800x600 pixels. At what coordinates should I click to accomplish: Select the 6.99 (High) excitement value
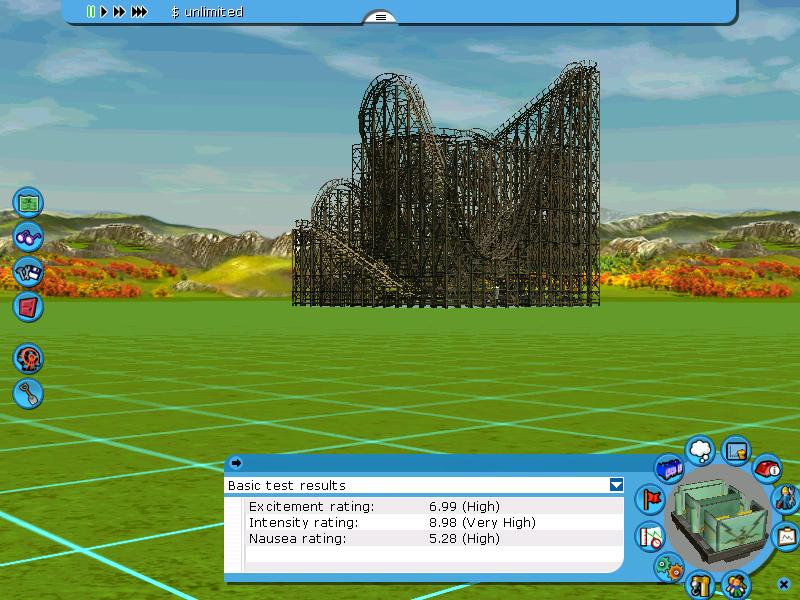pyautogui.click(x=464, y=507)
